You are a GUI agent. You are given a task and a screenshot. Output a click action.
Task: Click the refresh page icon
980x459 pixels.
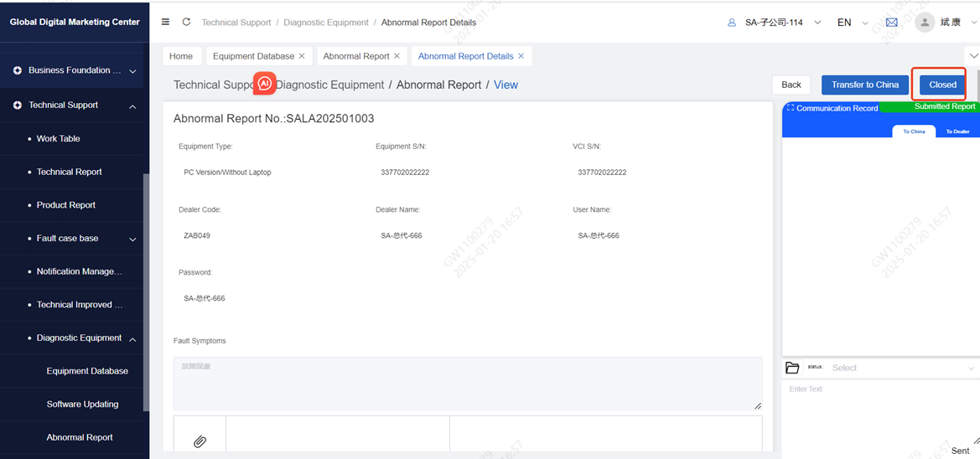[186, 23]
